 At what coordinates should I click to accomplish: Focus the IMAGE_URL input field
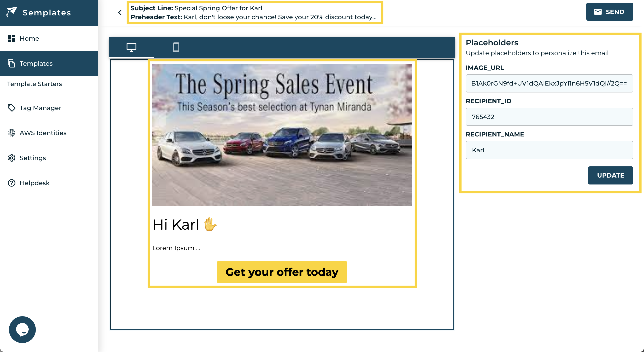tap(549, 83)
